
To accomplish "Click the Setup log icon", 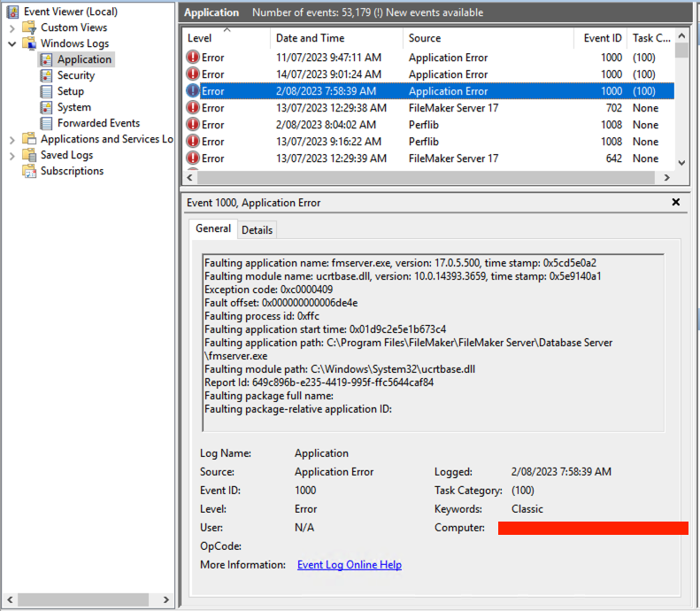I will coord(46,91).
